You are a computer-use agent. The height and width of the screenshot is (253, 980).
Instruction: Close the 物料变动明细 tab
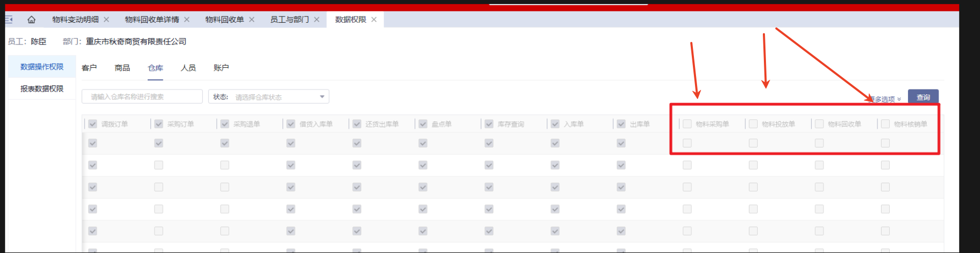tap(106, 20)
